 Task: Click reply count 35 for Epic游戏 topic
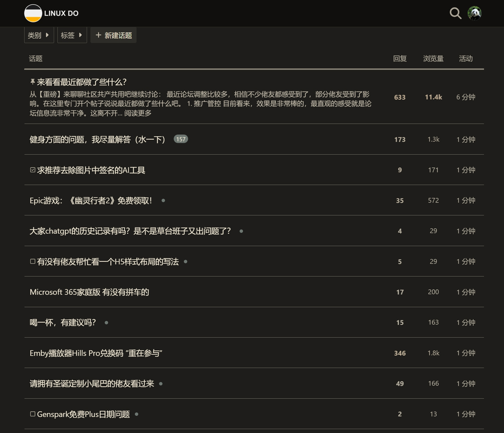(400, 200)
